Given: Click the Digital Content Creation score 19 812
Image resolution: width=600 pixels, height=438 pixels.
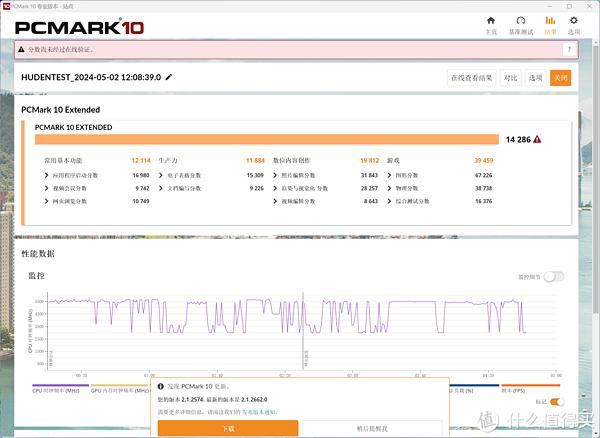Looking at the screenshot, I should tap(369, 160).
